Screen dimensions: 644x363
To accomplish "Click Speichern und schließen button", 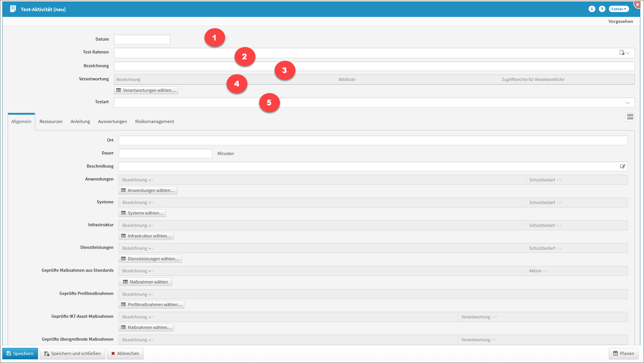I will 72,354.
